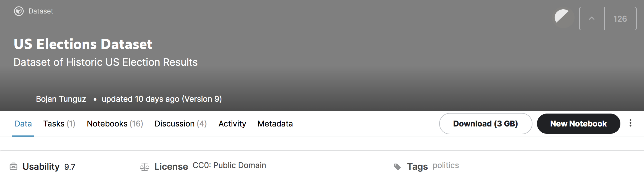The image size is (644, 181).
Task: Click the Dataset cube icon
Action: [x=19, y=11]
